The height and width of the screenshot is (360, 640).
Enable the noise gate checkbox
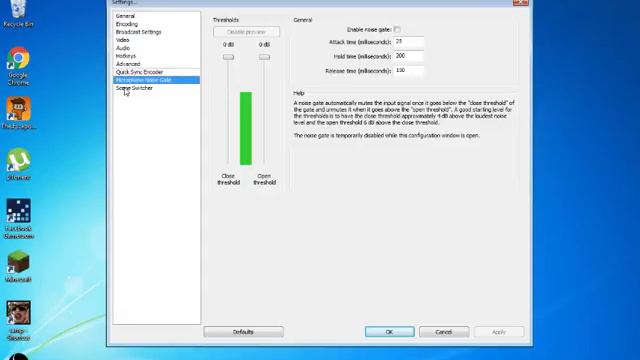pos(397,29)
